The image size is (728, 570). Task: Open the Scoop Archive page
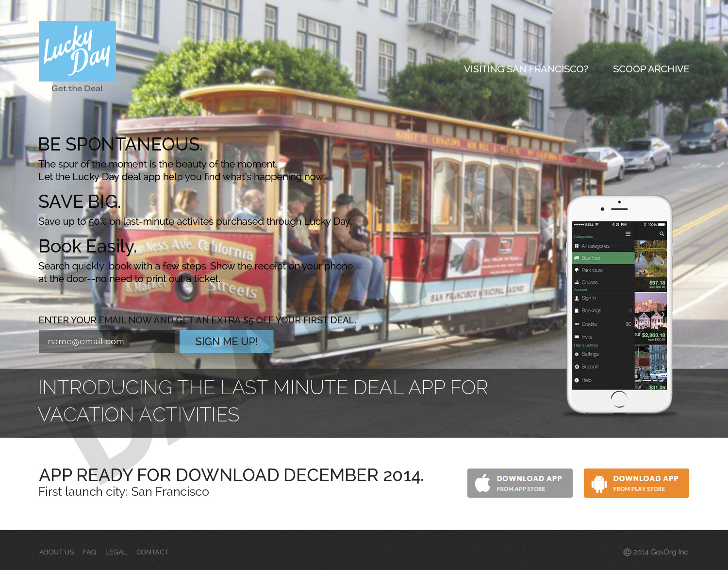coord(651,69)
